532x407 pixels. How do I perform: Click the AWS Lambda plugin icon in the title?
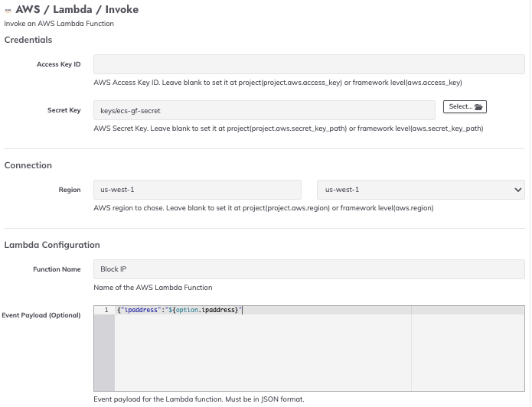(x=8, y=11)
